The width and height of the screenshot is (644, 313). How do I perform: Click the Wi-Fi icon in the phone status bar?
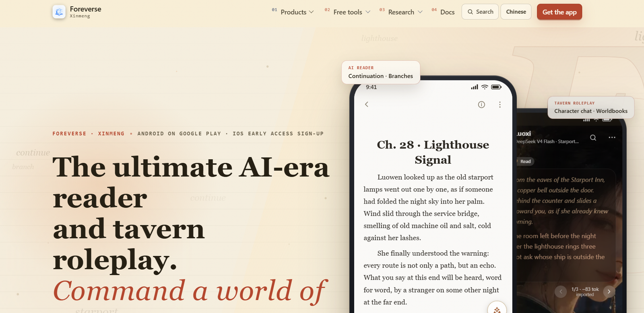coord(485,87)
